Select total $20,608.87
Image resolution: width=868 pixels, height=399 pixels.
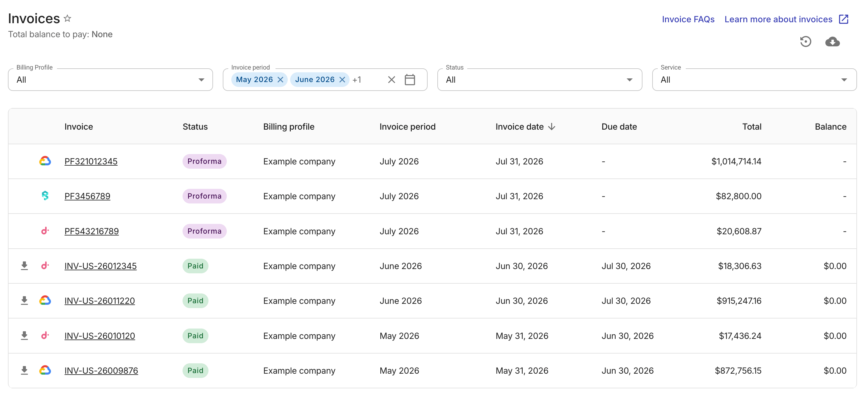click(739, 231)
